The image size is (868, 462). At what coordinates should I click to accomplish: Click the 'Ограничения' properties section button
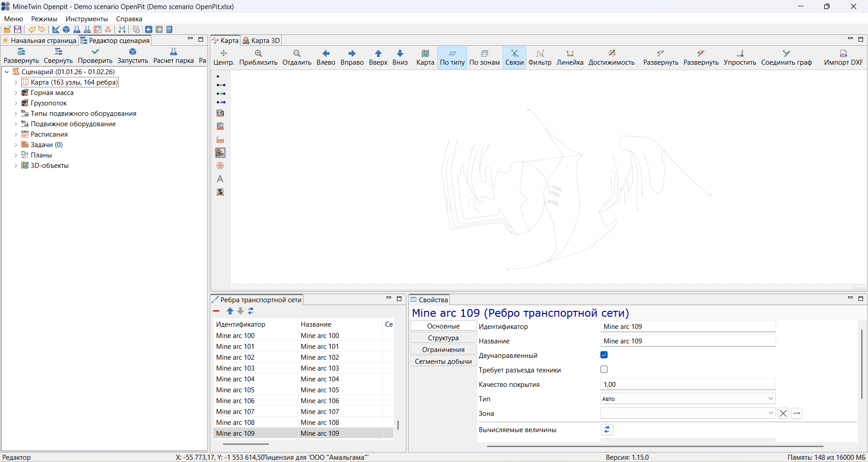443,350
